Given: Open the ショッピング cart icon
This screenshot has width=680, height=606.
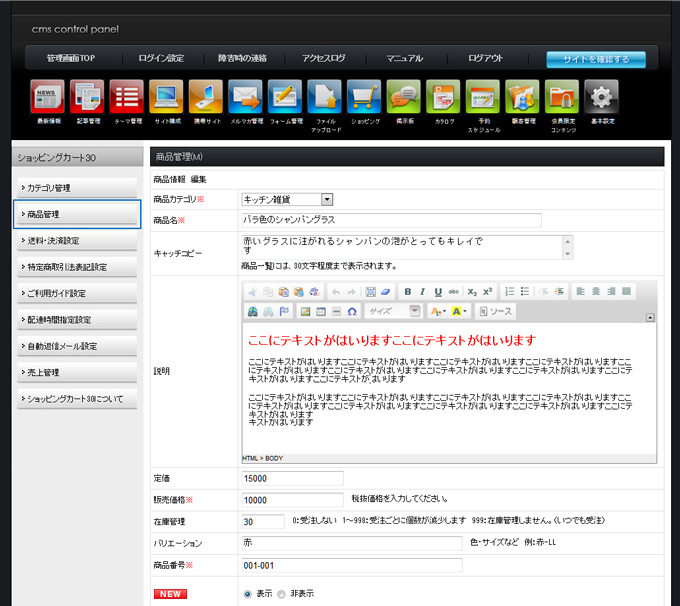Looking at the screenshot, I should tap(364, 97).
